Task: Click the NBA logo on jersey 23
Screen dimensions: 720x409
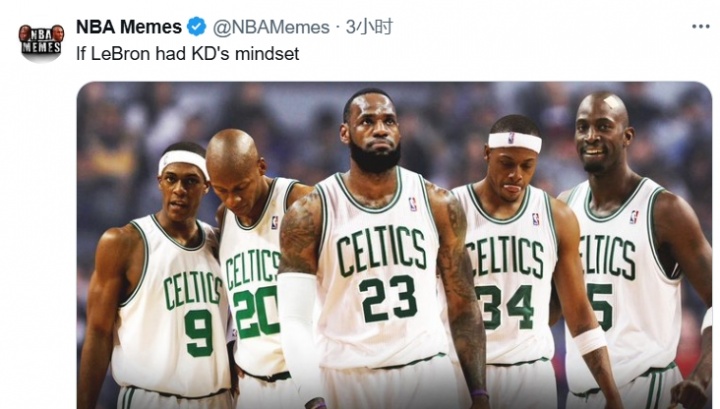Action: coord(412,203)
